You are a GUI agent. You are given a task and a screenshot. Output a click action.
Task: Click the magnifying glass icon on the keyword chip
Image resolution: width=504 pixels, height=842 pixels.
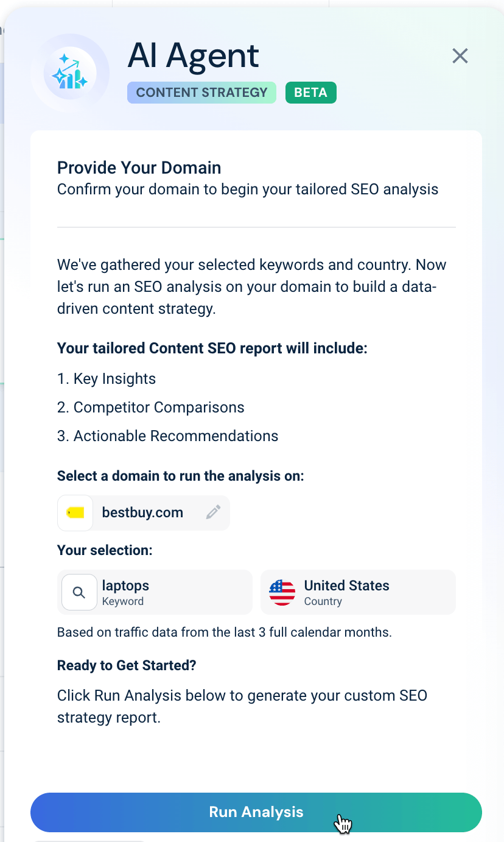click(x=79, y=592)
